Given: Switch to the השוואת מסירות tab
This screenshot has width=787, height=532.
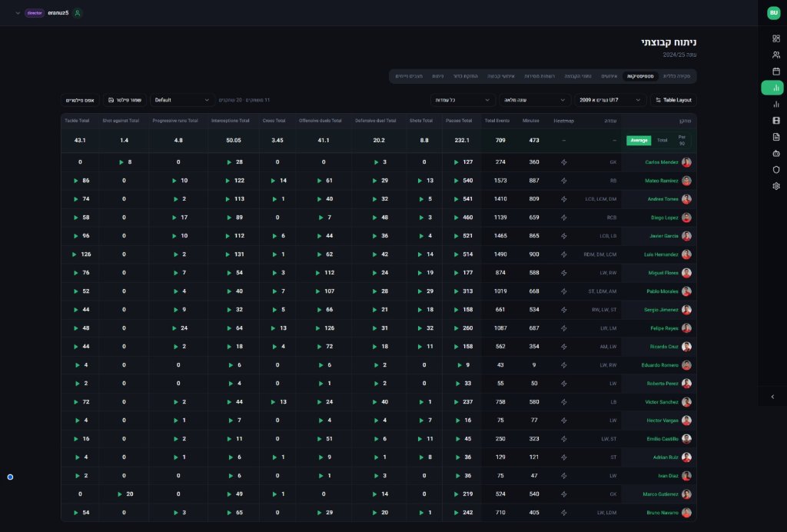Looking at the screenshot, I should tap(539, 76).
